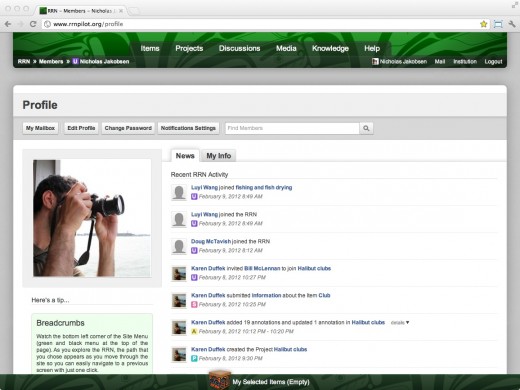The width and height of the screenshot is (520, 390).
Task: Open the Media menu
Action: [286, 48]
